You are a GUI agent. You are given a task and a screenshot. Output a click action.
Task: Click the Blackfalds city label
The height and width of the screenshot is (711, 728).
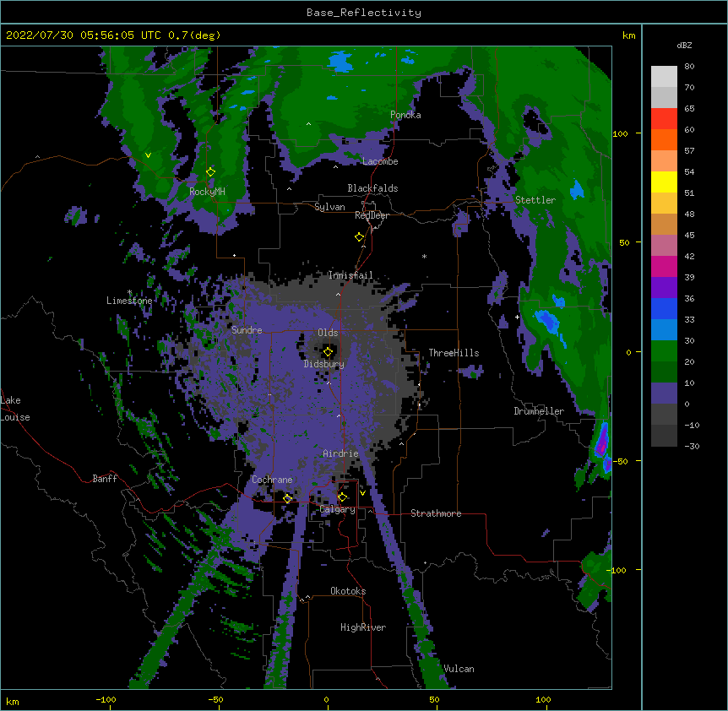372,188
